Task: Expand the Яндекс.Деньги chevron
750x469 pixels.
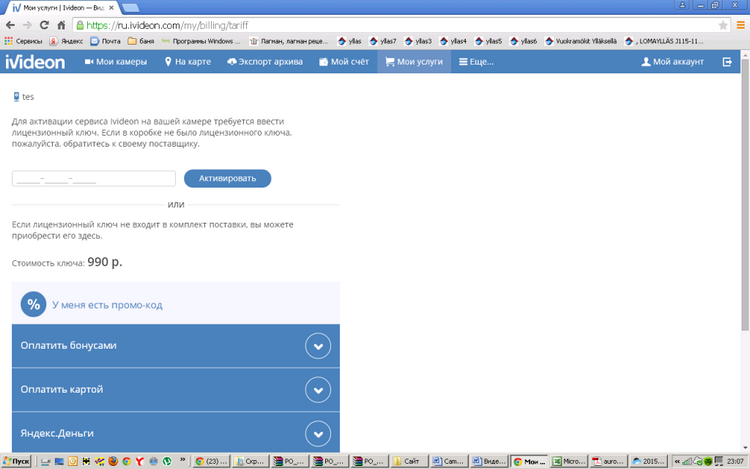Action: [x=318, y=434]
